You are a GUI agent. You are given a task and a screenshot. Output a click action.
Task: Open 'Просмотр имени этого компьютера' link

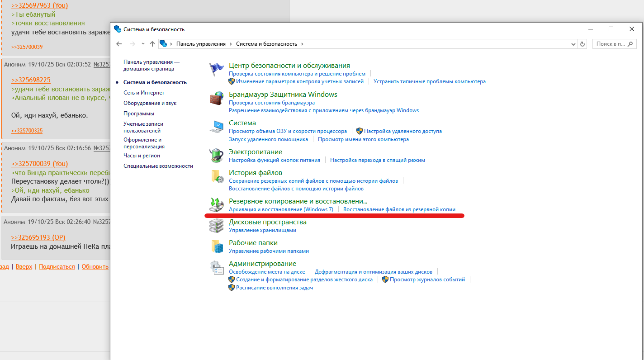(363, 139)
